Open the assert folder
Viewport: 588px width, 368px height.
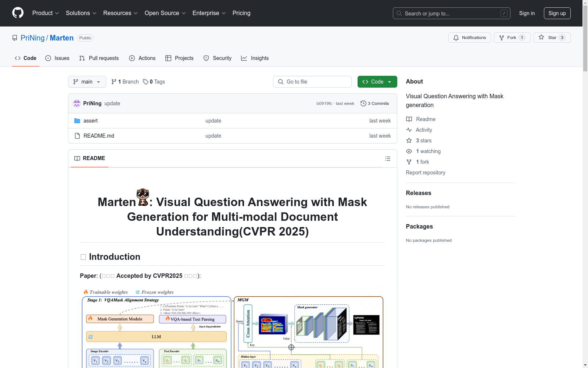90,121
